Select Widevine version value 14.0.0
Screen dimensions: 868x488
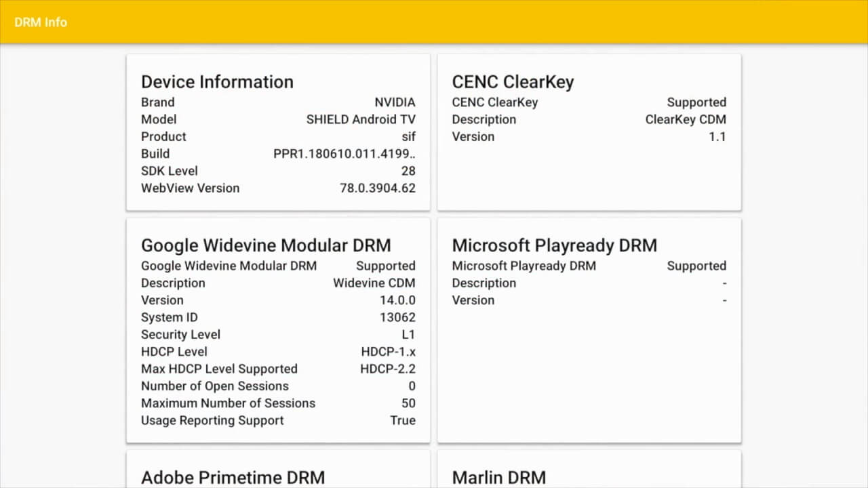(397, 300)
